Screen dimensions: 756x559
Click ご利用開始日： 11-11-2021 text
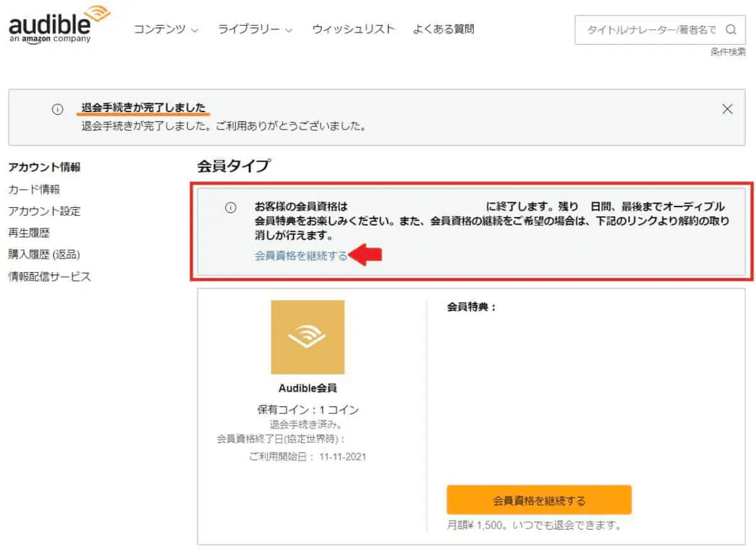pyautogui.click(x=307, y=456)
